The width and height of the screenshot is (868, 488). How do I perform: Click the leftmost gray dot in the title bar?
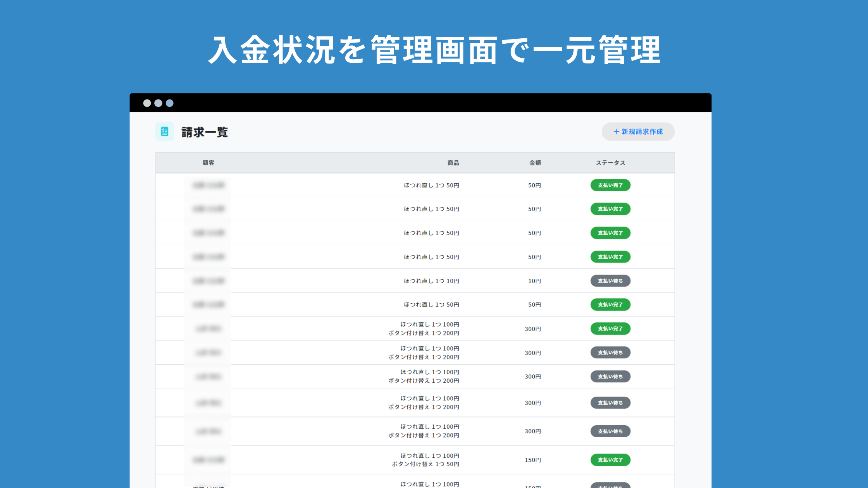click(147, 103)
